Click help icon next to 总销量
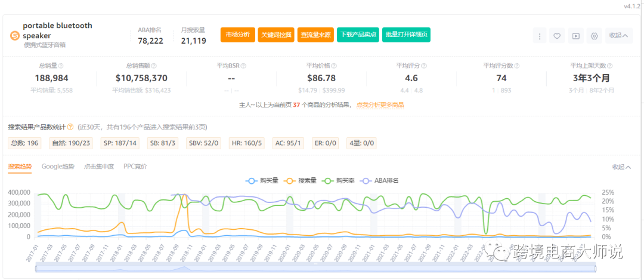 [x=61, y=66]
